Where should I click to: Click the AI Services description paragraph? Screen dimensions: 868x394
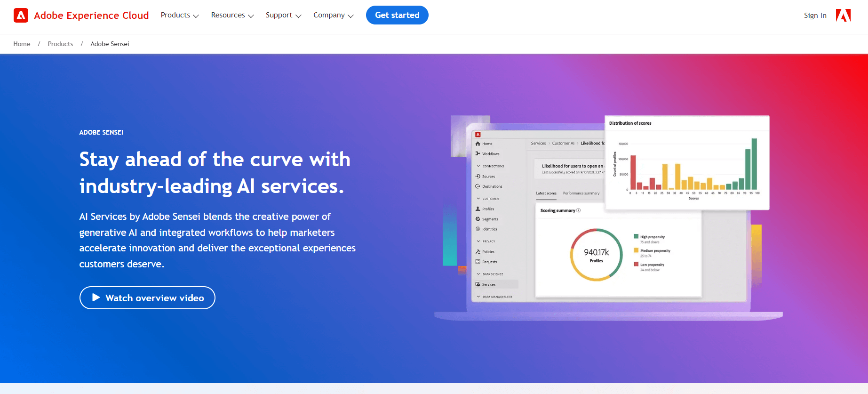(x=217, y=240)
